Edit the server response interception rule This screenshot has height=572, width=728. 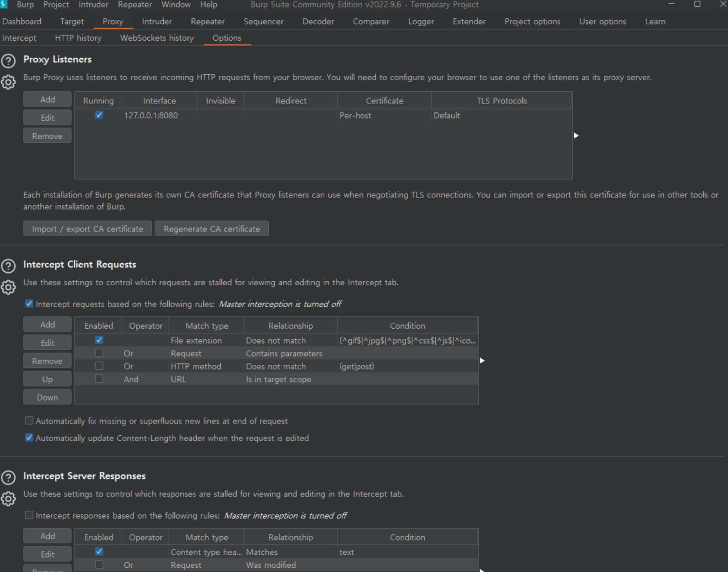tap(47, 554)
